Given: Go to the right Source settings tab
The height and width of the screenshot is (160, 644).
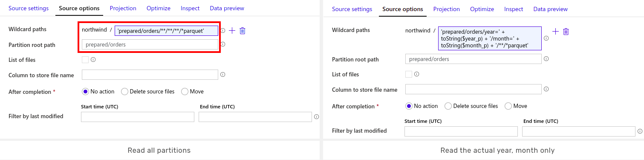Looking at the screenshot, I should click(x=352, y=9).
